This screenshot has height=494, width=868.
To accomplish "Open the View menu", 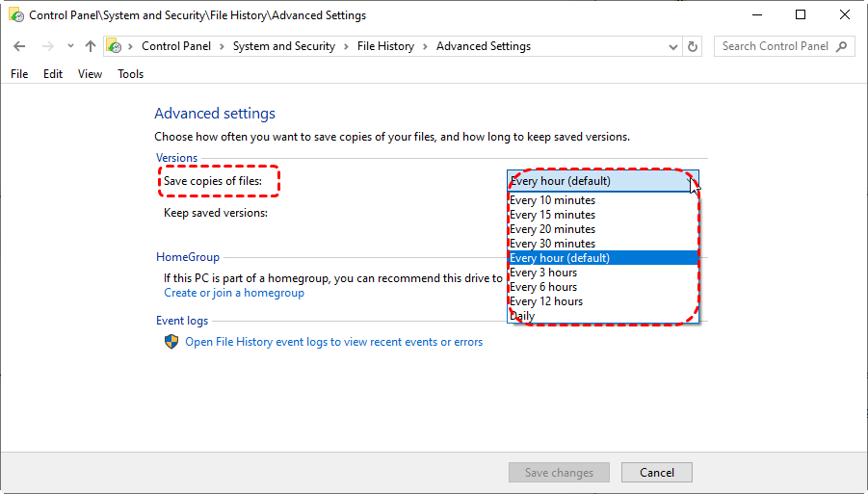I will (x=90, y=74).
